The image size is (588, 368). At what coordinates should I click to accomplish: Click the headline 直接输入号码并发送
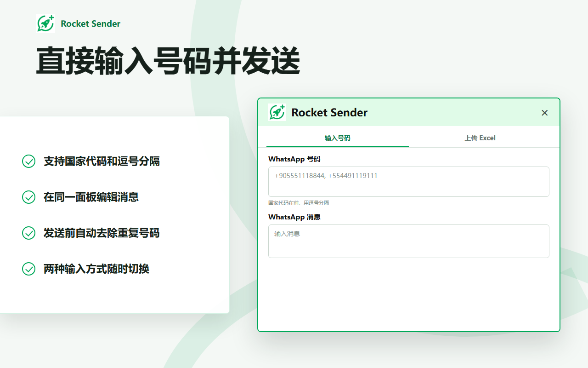(x=168, y=61)
